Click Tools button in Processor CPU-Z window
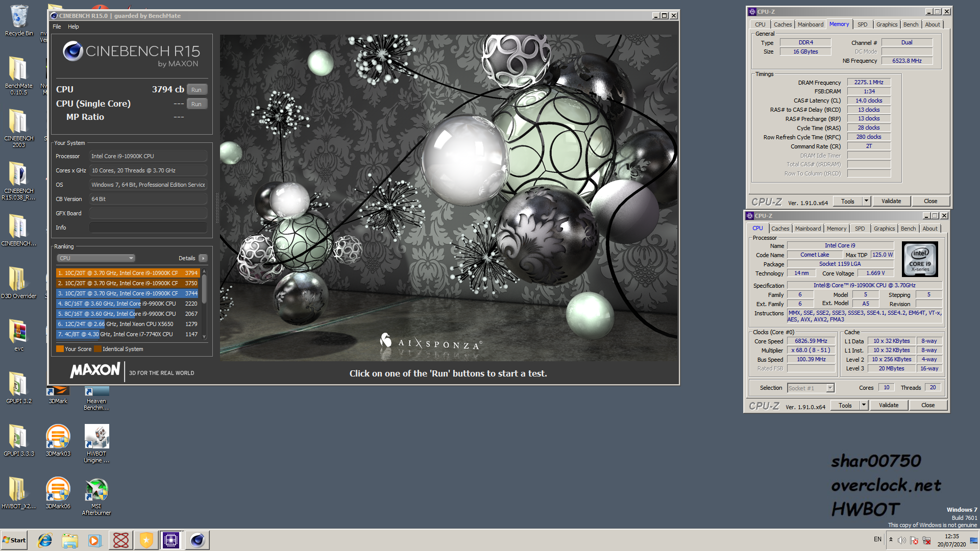The width and height of the screenshot is (980, 551). (845, 405)
